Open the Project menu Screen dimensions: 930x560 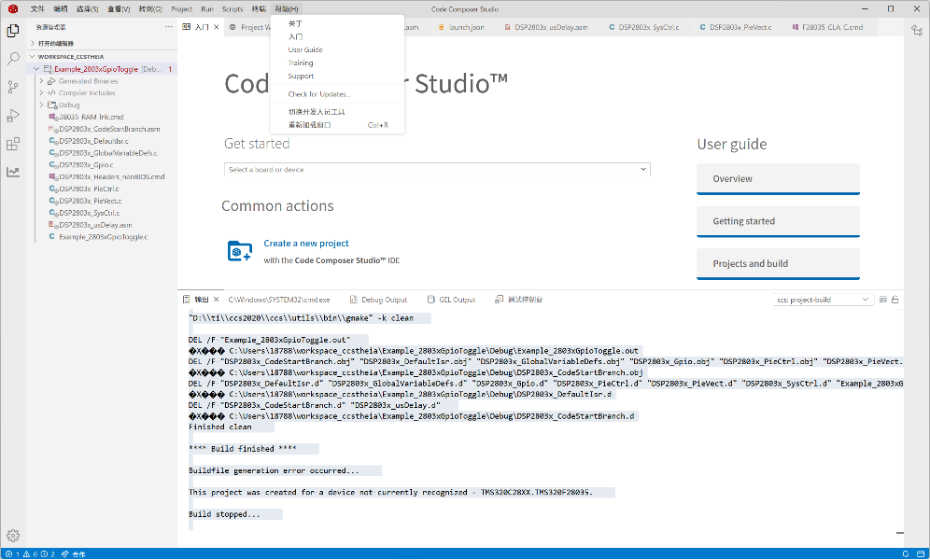click(181, 9)
